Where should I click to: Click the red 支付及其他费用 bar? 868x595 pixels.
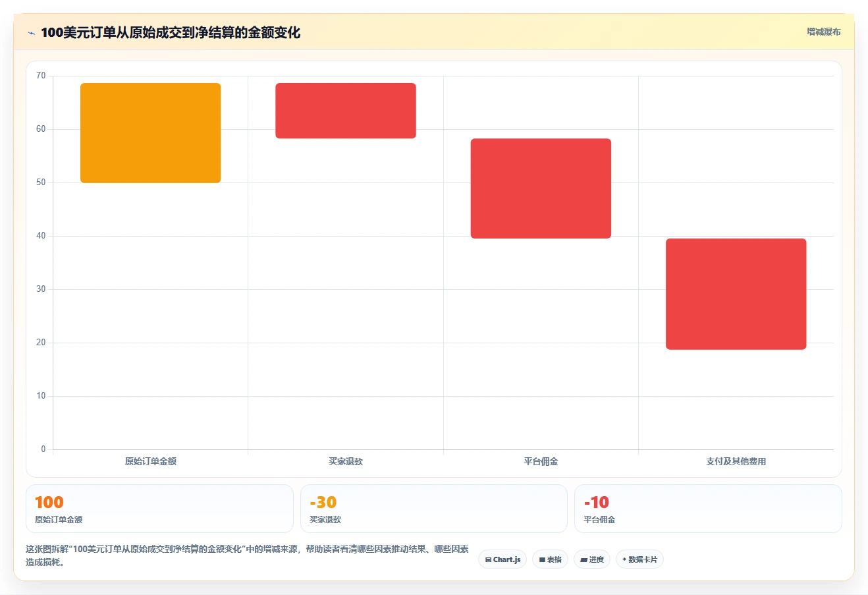pos(736,294)
